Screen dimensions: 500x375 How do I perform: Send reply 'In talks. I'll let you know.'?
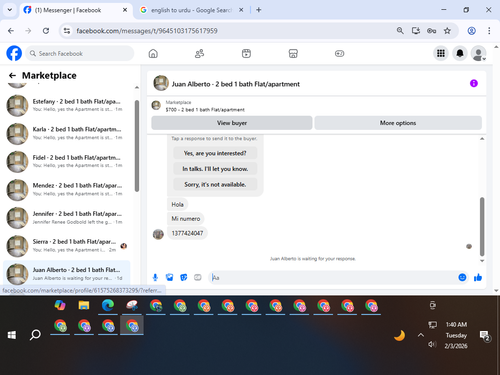point(215,169)
